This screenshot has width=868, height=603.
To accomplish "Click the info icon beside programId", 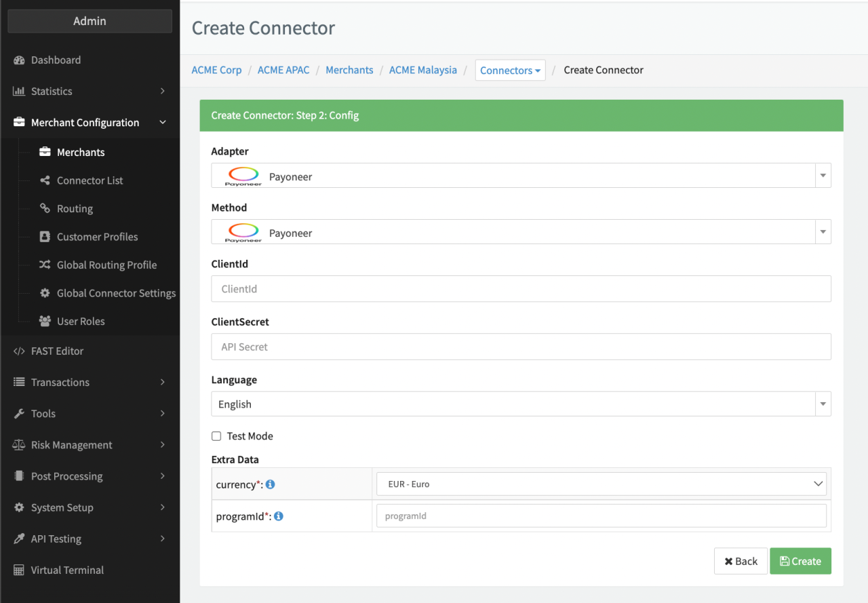I will click(x=278, y=516).
